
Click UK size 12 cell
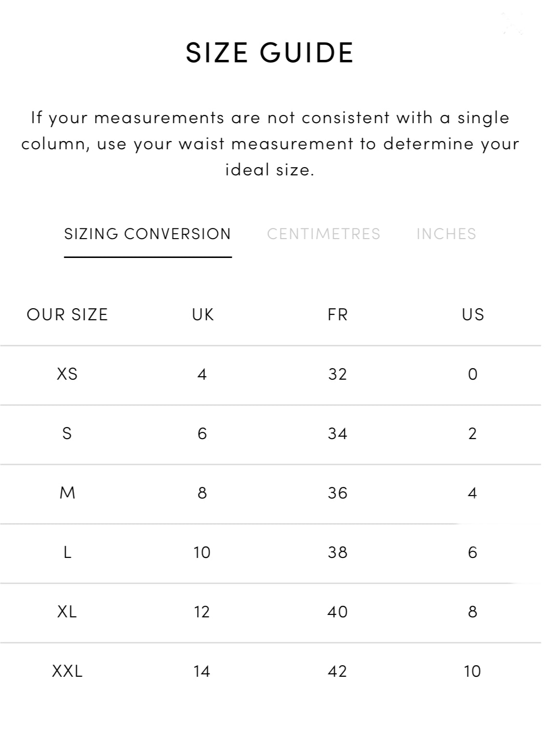click(202, 612)
